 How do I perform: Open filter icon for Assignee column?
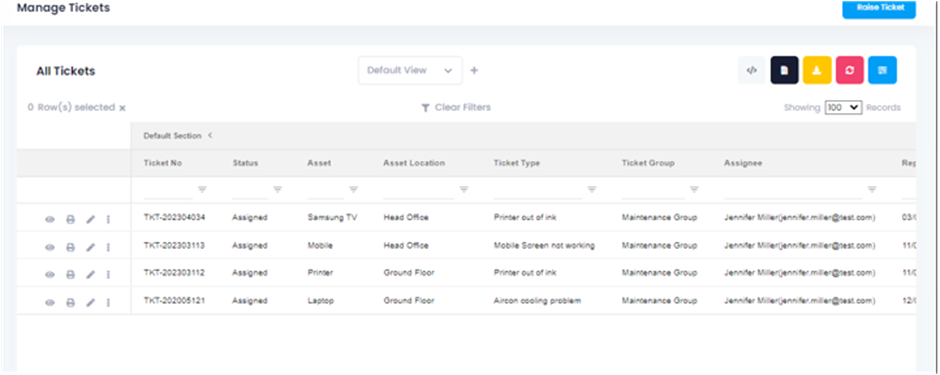pos(872,189)
